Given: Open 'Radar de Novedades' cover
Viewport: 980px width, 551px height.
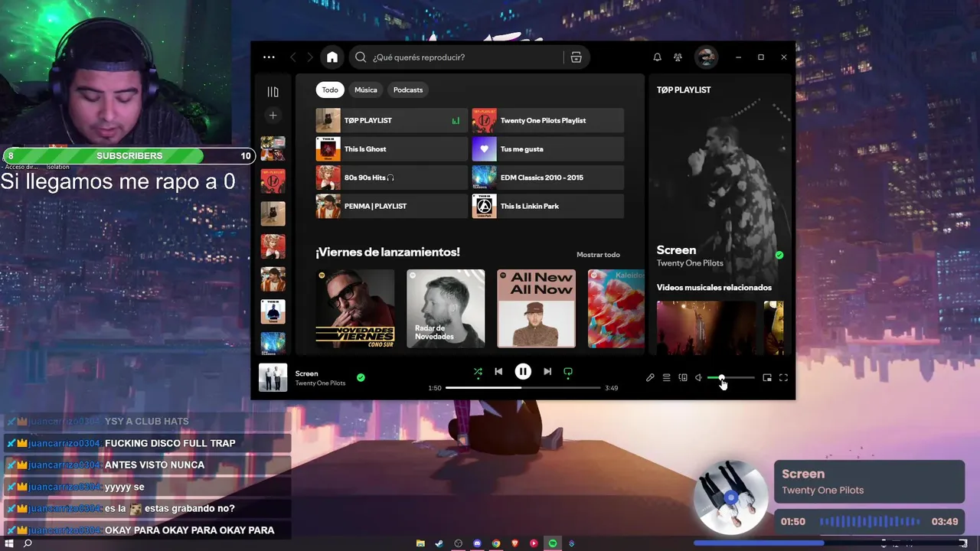Looking at the screenshot, I should (x=446, y=308).
